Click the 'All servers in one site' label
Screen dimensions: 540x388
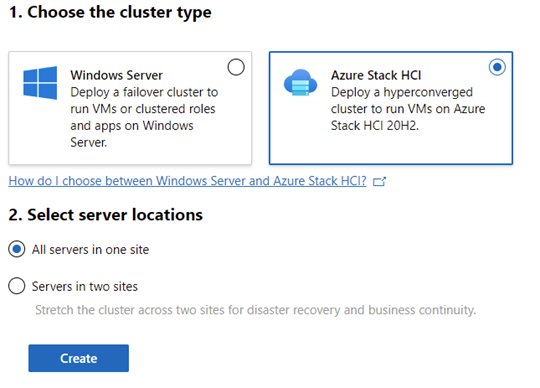point(90,249)
